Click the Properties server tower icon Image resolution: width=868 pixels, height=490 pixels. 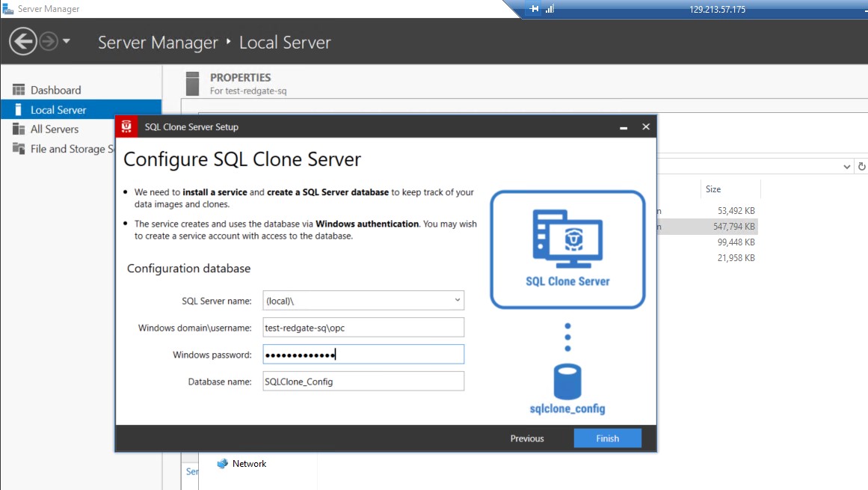click(x=192, y=84)
